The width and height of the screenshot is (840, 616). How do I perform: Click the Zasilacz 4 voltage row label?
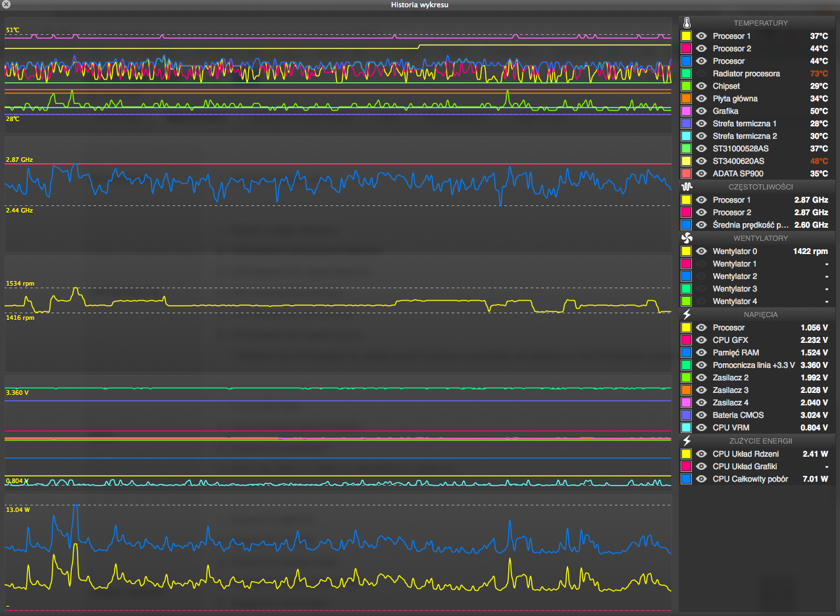click(731, 403)
